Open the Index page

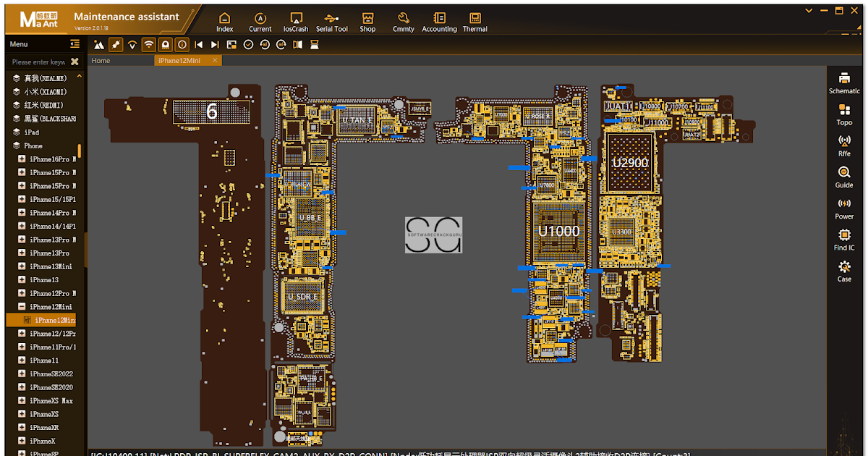[225, 22]
